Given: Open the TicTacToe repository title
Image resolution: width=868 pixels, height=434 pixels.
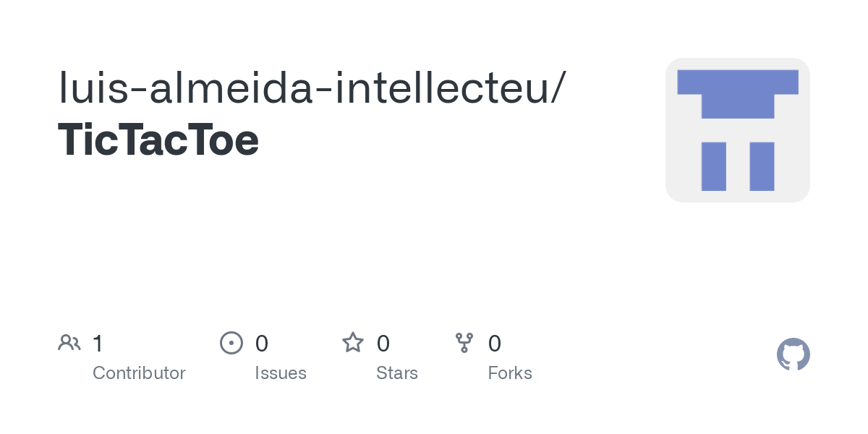Looking at the screenshot, I should (158, 140).
